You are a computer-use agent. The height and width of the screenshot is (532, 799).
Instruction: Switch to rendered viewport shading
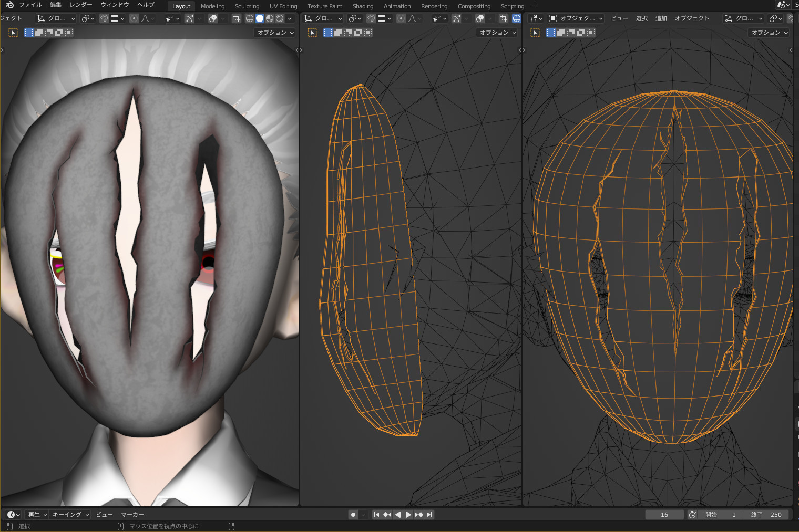coord(279,18)
